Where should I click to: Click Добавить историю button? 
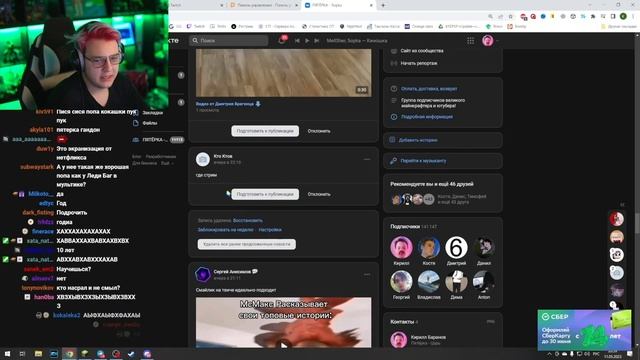443,140
